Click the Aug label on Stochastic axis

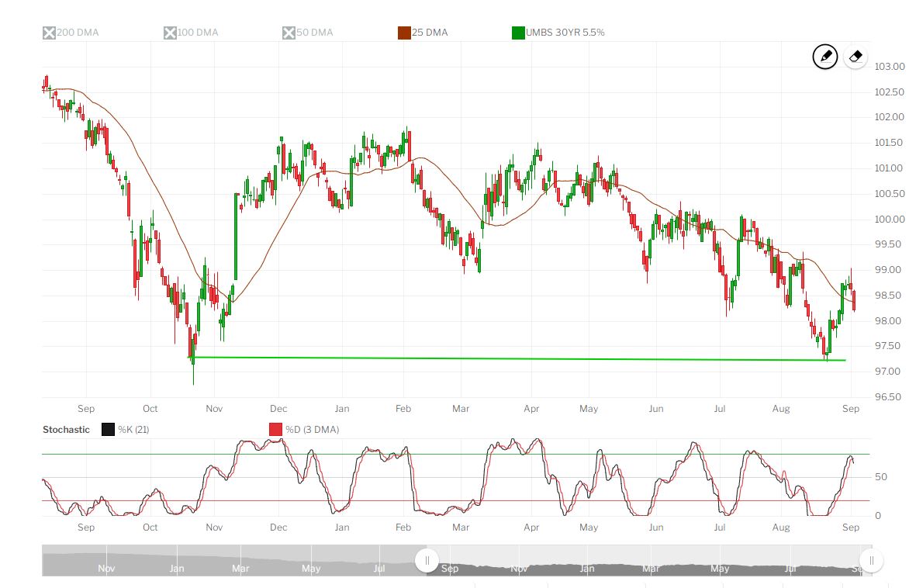[781, 527]
